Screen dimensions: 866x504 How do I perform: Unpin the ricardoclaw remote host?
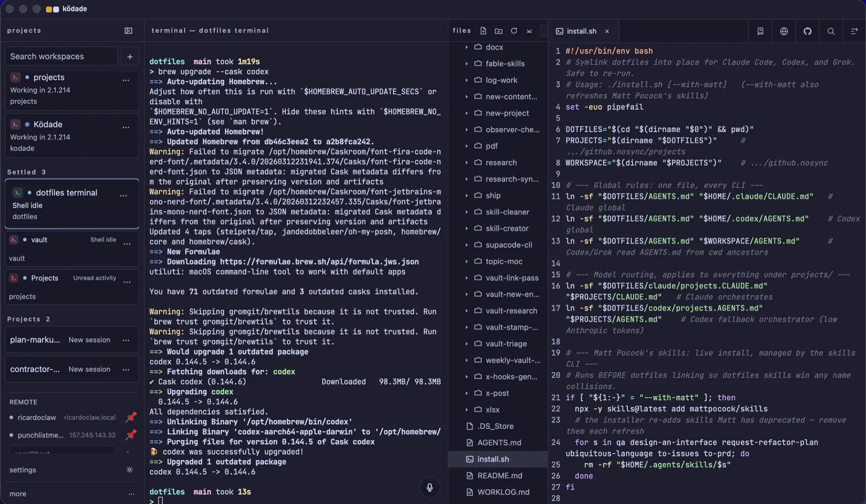tap(131, 417)
